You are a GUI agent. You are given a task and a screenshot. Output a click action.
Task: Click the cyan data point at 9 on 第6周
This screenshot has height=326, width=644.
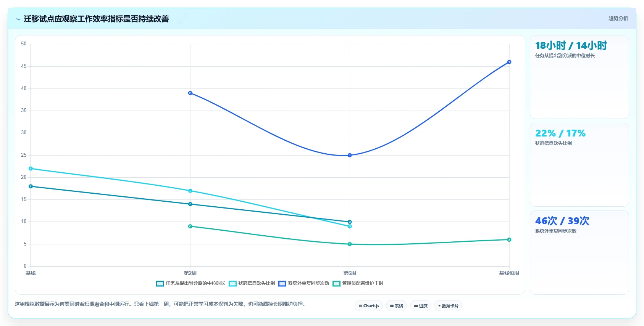[x=350, y=226]
